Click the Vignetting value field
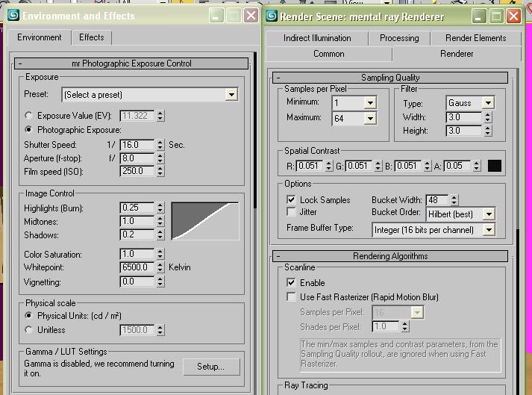This screenshot has width=532, height=395. click(x=137, y=282)
